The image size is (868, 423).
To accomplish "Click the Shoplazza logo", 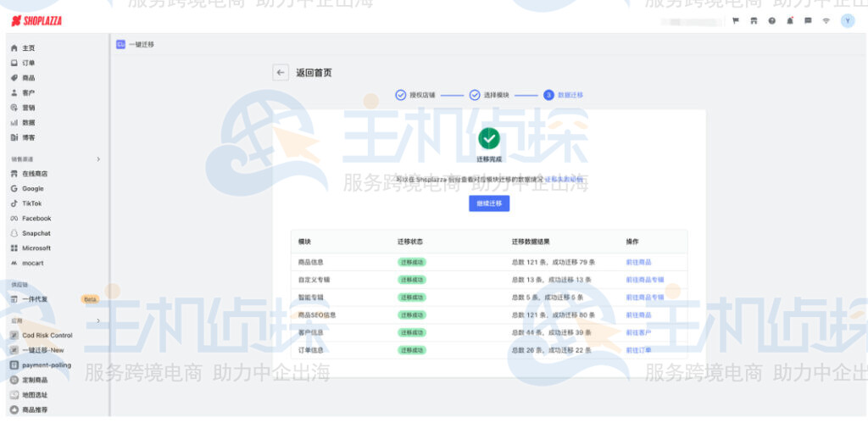I will pyautogui.click(x=36, y=21).
